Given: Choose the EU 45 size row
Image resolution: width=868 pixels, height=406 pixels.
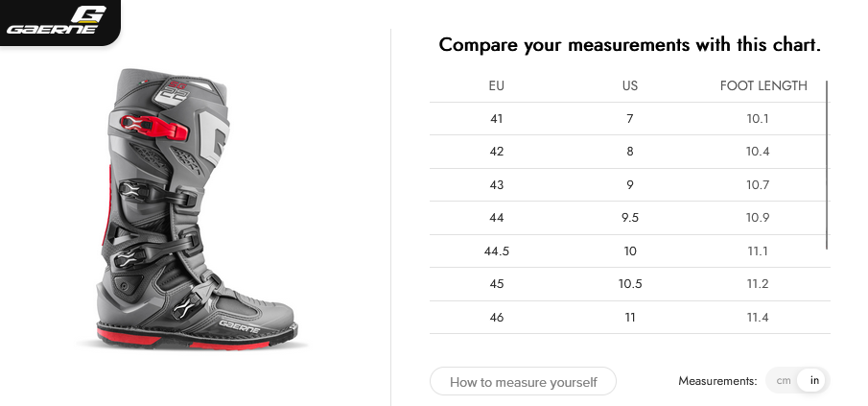Looking at the screenshot, I should [630, 284].
